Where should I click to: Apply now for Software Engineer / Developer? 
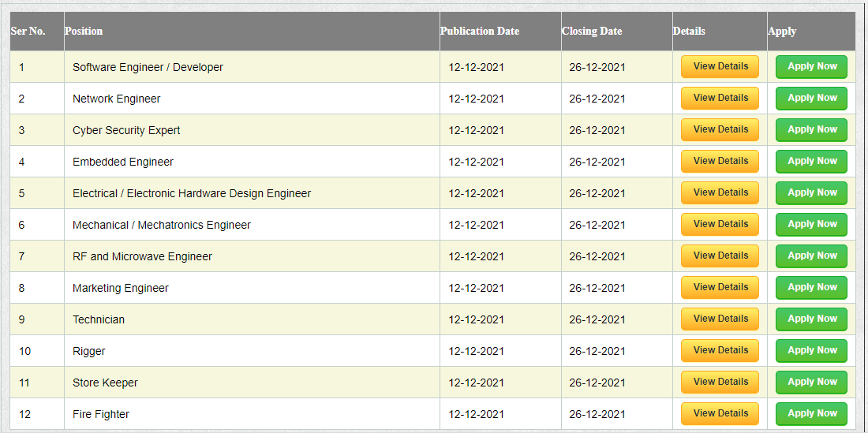[x=811, y=67]
